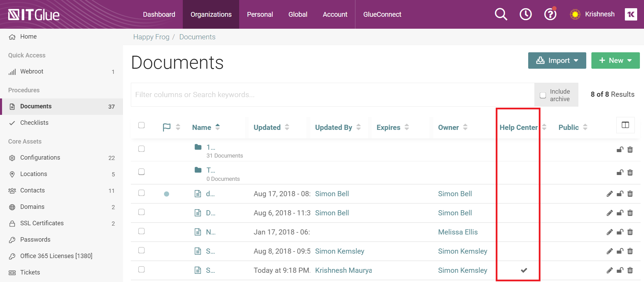644x282 pixels.
Task: Trash the Aug 17, 2018 document
Action: (630, 194)
